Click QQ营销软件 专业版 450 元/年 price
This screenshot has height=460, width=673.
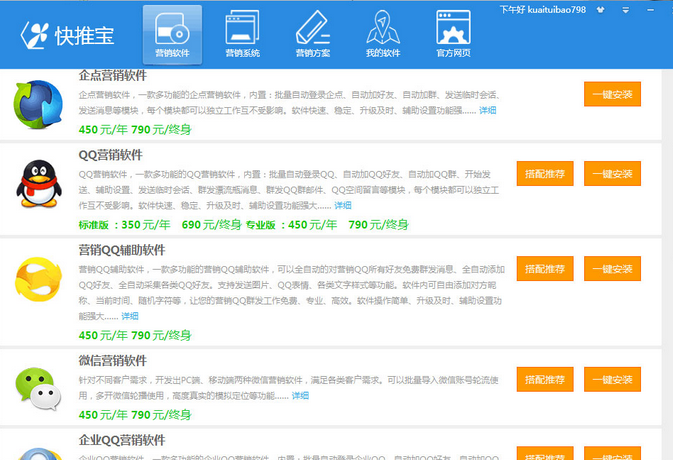pos(291,225)
